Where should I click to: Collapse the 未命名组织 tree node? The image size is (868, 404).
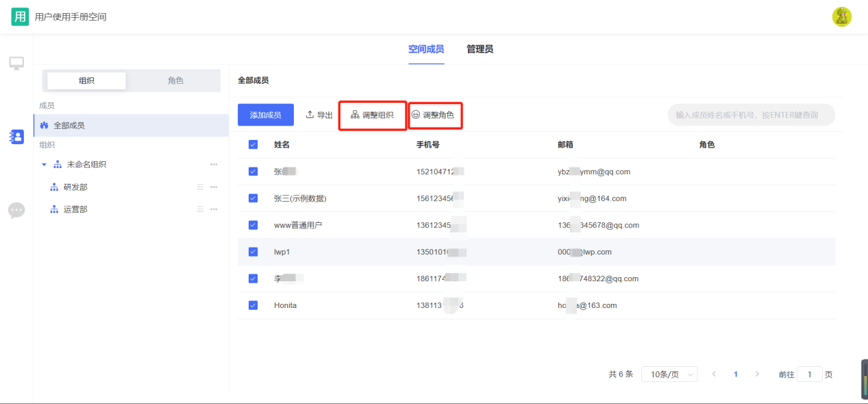click(45, 165)
